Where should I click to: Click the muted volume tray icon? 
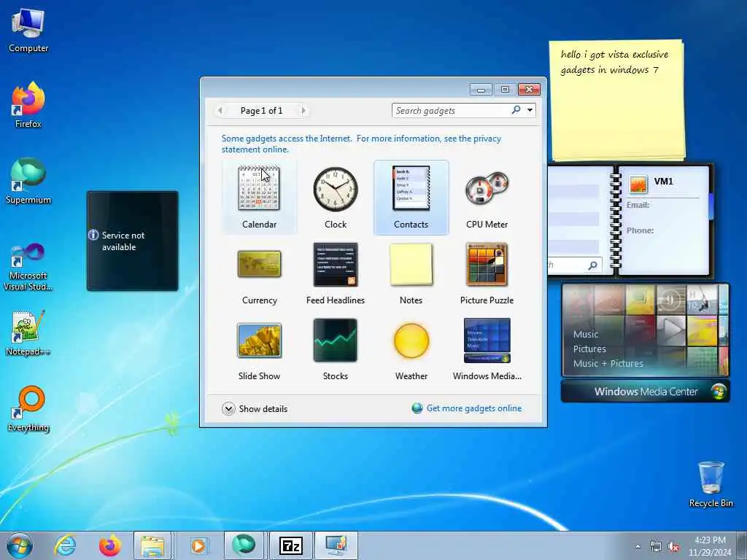tap(673, 547)
